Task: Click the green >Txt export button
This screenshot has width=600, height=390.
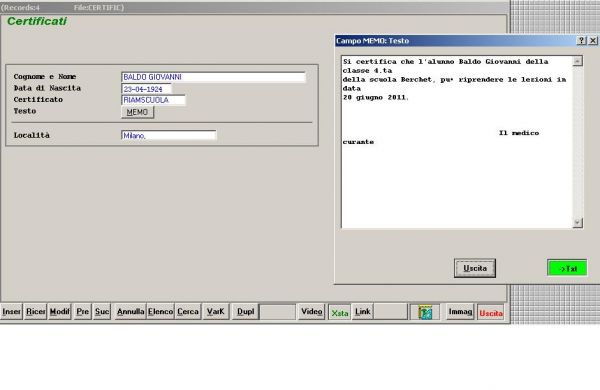Action: (x=567, y=268)
